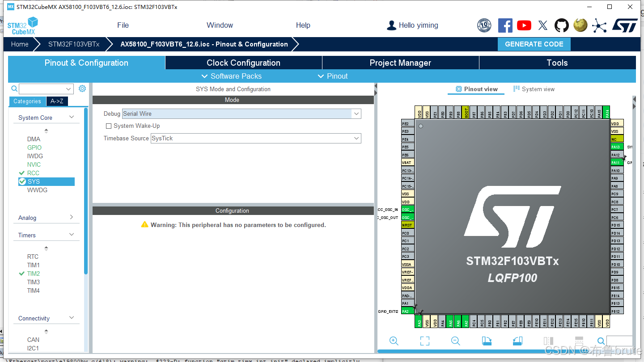Click the categories panel vertical scrollbar
Viewport: 644px width, 362px height.
pyautogui.click(x=86, y=191)
